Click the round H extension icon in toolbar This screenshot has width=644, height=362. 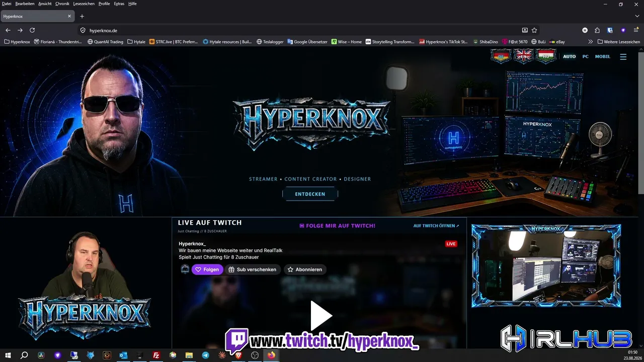(585, 30)
